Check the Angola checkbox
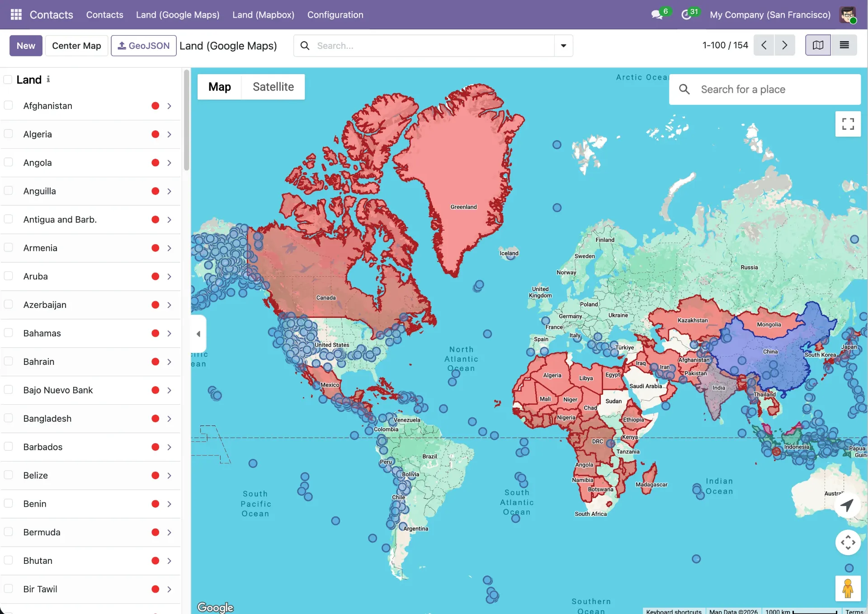Screen dimensions: 868x614 tap(8, 162)
